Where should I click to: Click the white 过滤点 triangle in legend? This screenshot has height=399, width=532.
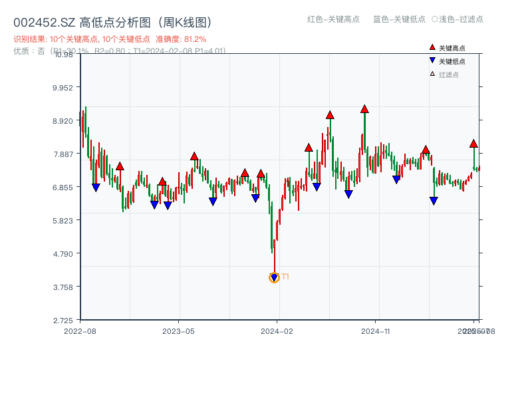click(432, 74)
